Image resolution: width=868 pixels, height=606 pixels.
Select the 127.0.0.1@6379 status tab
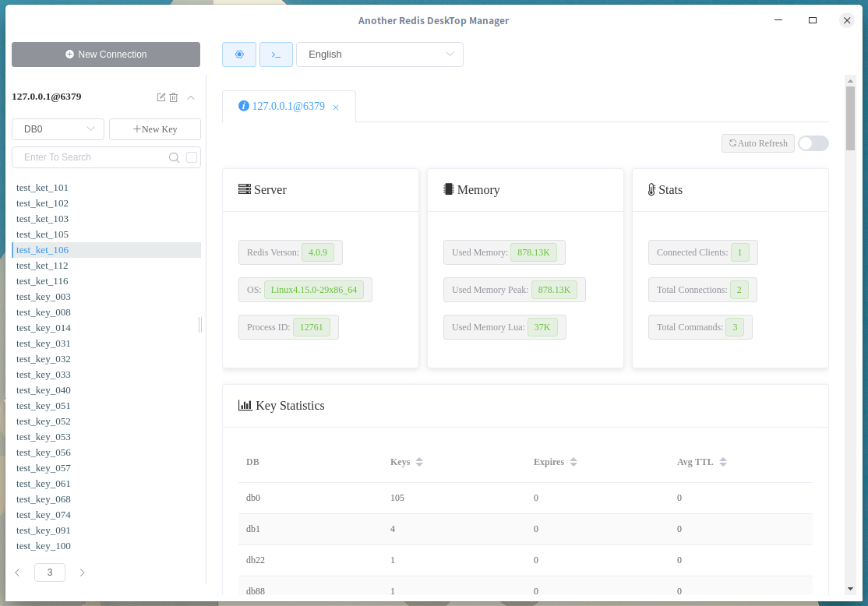coord(288,106)
